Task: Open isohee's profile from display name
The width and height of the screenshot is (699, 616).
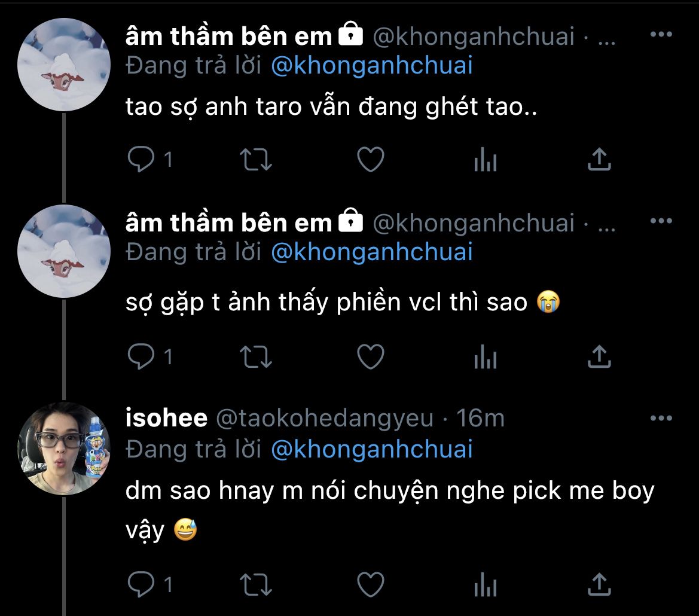Action: (166, 419)
